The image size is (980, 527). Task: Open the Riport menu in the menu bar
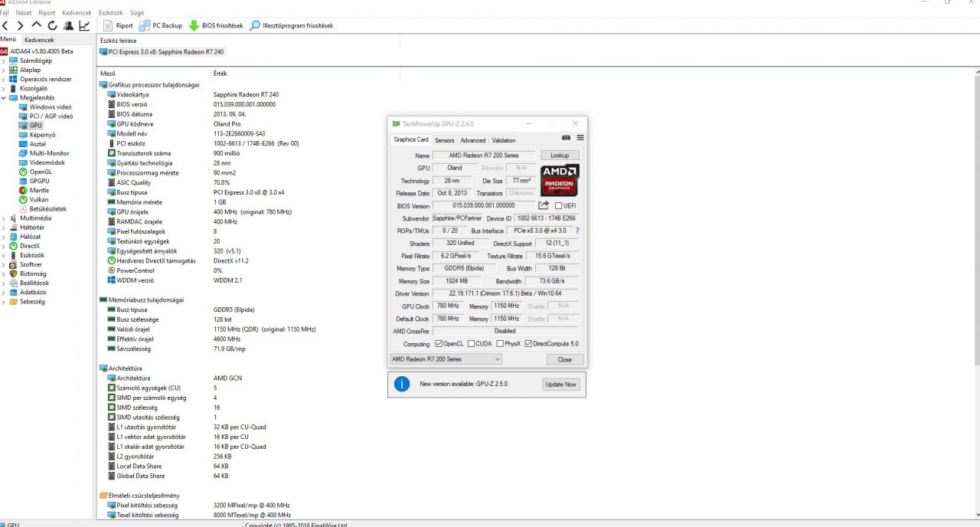click(47, 13)
